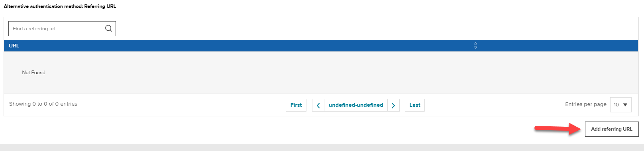This screenshot has height=157, width=644.
Task: Click the URL column header label
Action: tap(14, 45)
